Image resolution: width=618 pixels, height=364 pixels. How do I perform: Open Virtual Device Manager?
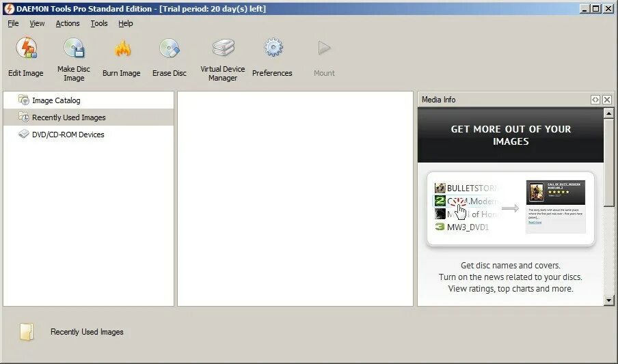(223, 59)
